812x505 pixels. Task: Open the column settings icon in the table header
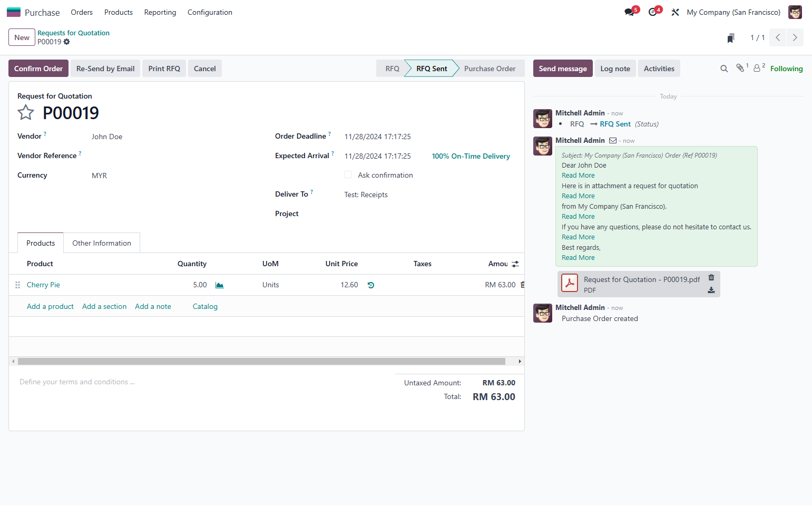(515, 264)
